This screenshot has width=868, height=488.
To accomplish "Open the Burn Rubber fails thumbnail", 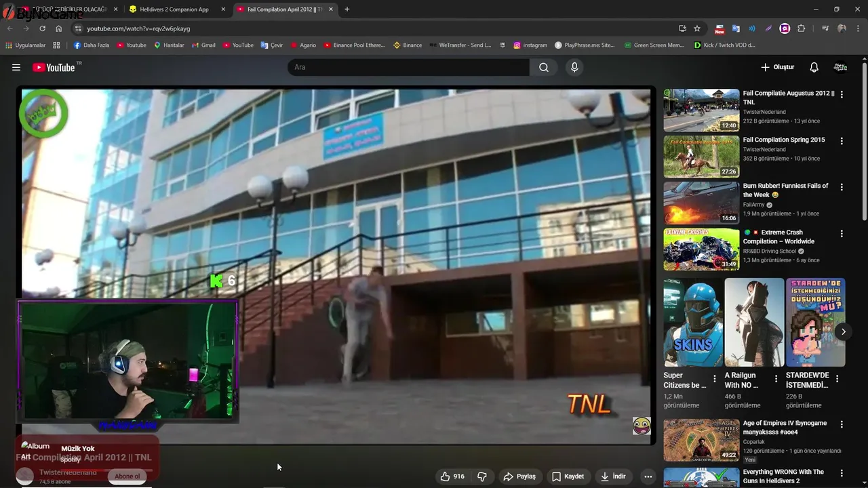I will tap(701, 203).
